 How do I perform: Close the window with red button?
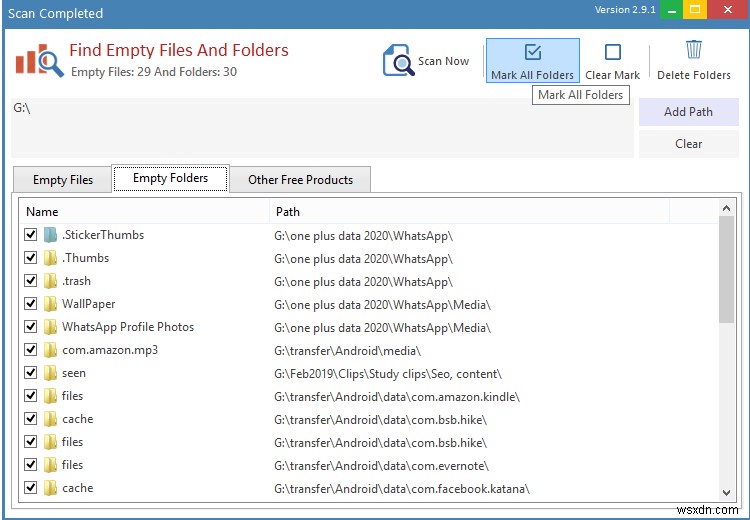(728, 10)
